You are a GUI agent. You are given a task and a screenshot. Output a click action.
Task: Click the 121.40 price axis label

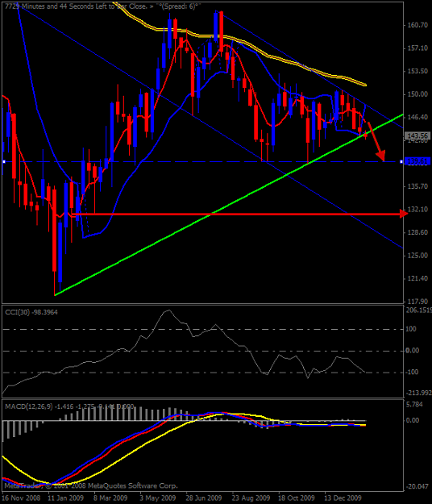(x=417, y=279)
